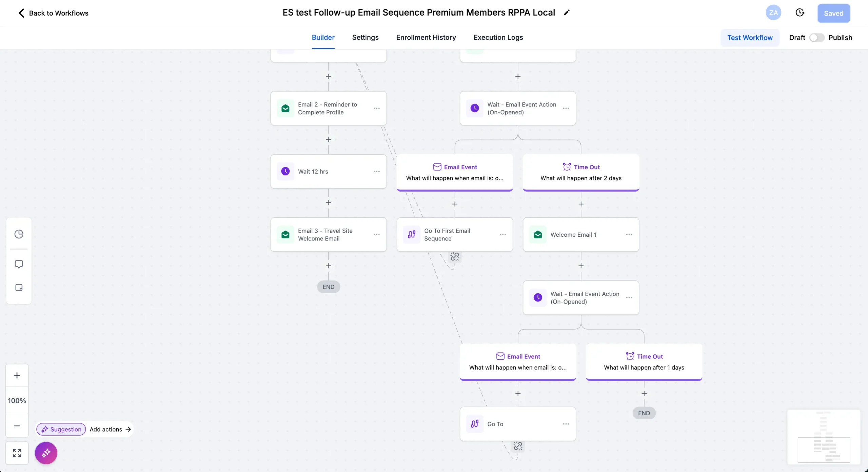The width and height of the screenshot is (868, 472).
Task: Add a step below Email 2 Reminder
Action: 329,140
